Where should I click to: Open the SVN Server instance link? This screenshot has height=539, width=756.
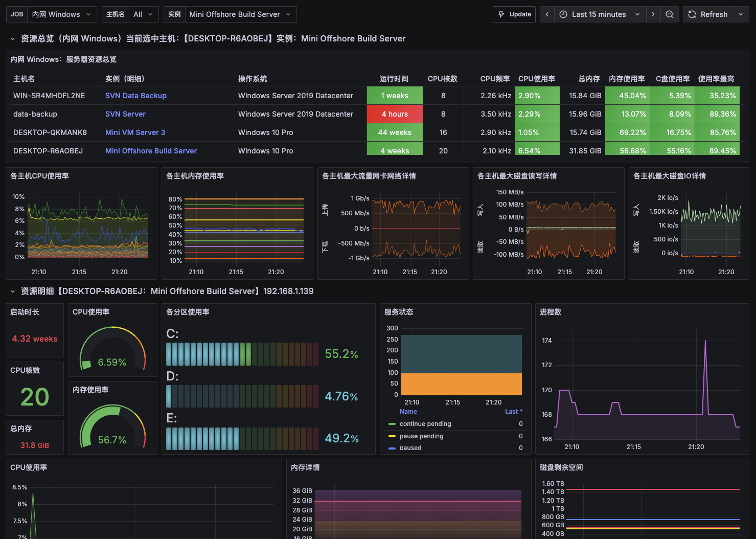pos(125,114)
